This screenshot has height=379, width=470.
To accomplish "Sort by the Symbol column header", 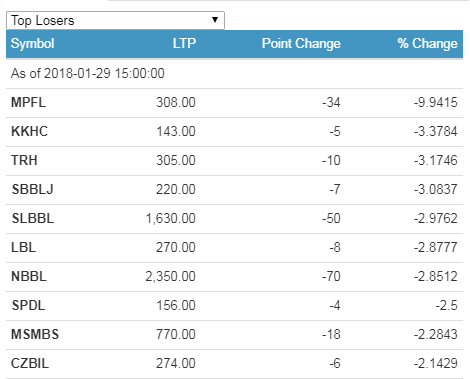I will click(33, 44).
